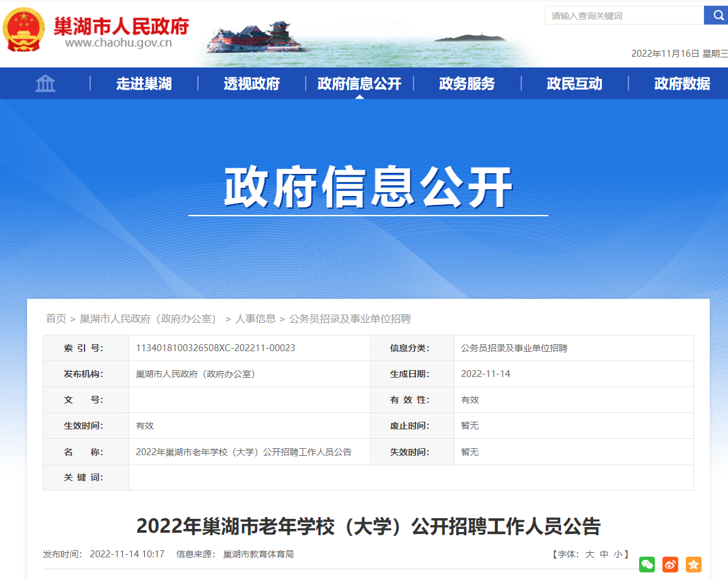Screen dimensions: 728x580
Task: Click the 暂无 value in 废止时间 row
Action: pyautogui.click(x=470, y=426)
